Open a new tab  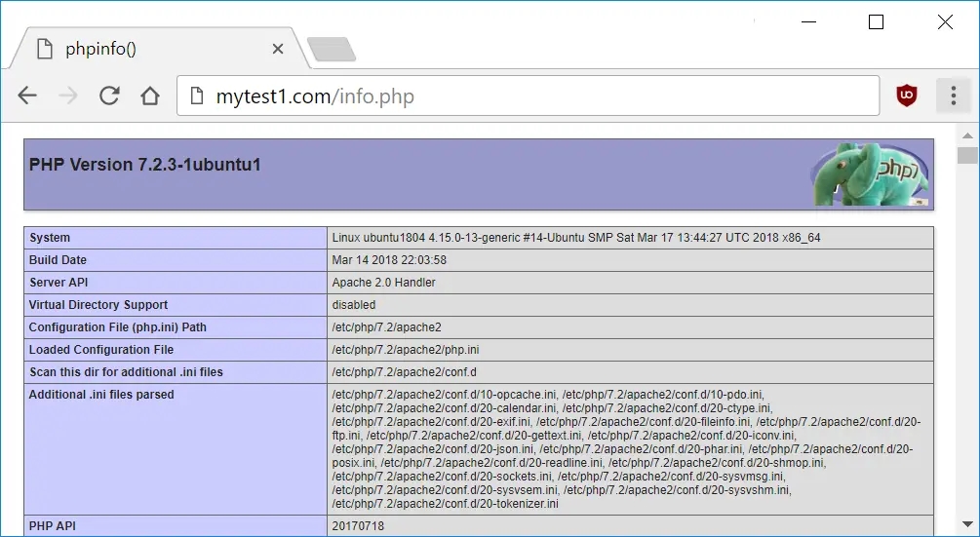click(332, 50)
